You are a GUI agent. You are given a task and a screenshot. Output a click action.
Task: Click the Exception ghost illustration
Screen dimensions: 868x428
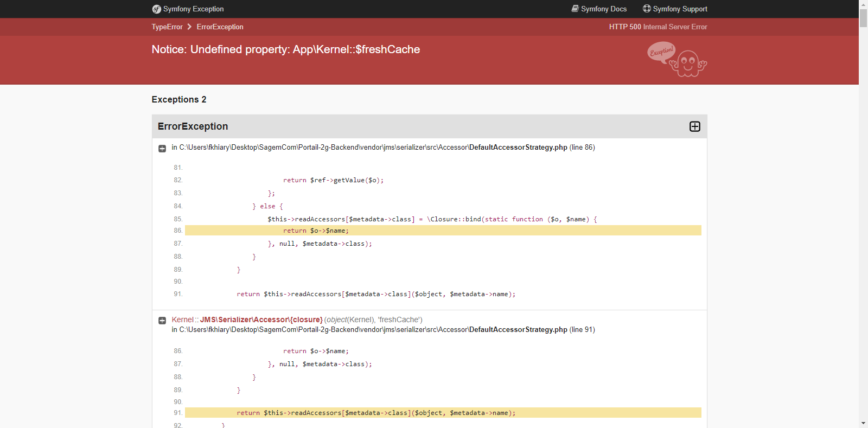(x=677, y=60)
